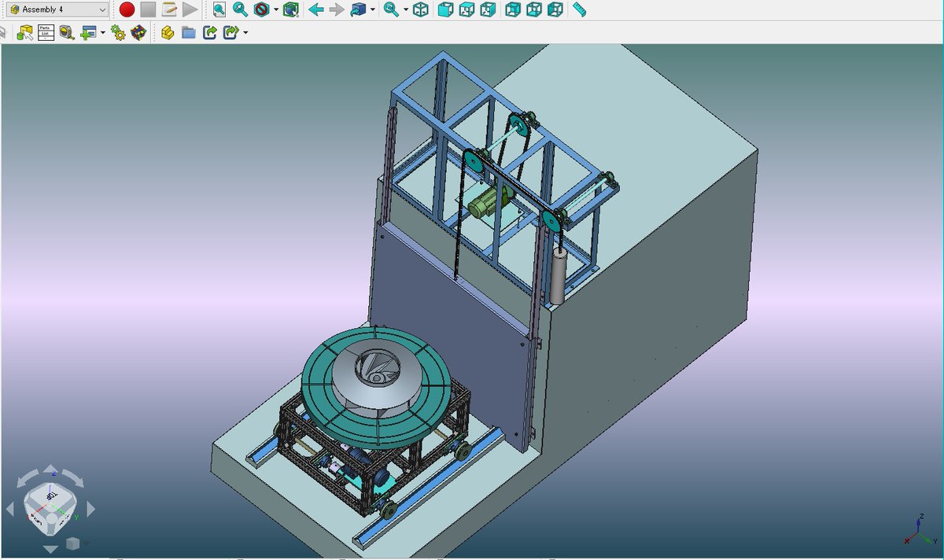The image size is (944, 560).
Task: Expand the view orientation dropdown arrow
Action: click(372, 10)
